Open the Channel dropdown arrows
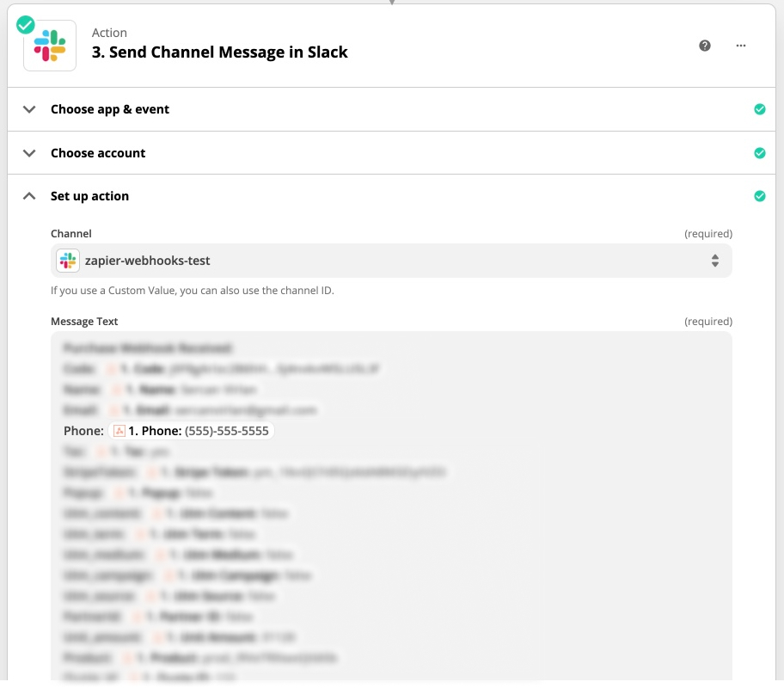Screen dimensions: 784x688 coord(714,261)
